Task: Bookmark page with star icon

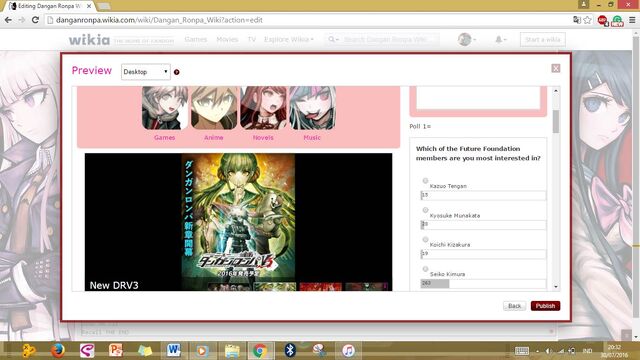Action: [587, 20]
